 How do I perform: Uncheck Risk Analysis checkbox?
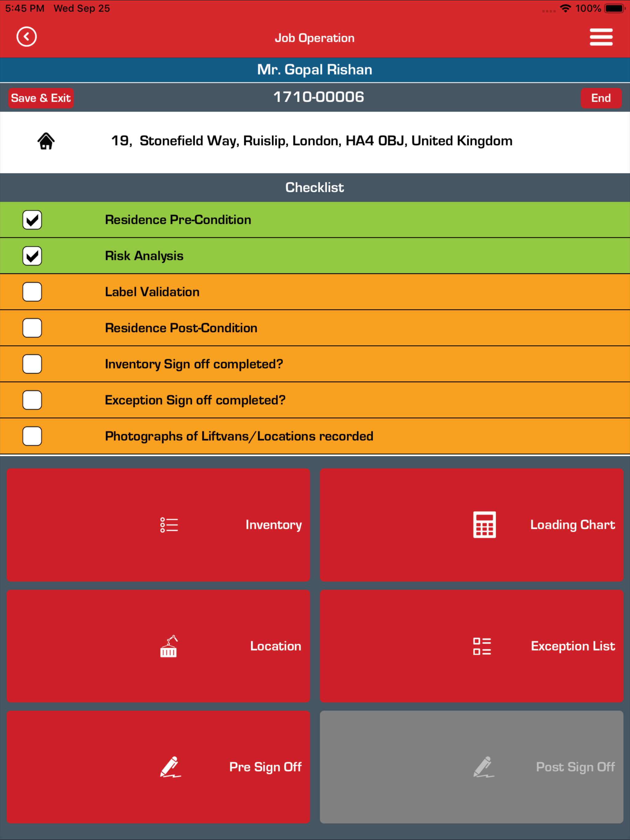32,256
